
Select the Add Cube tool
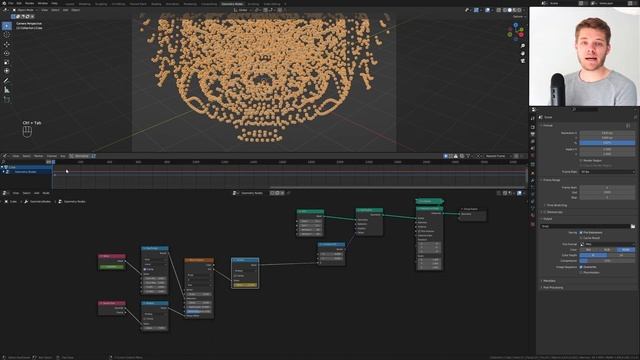pos(7,100)
